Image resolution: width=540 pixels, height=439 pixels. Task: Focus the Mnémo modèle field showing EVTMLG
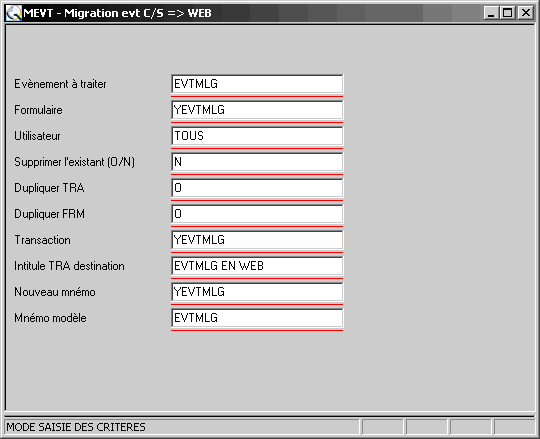pyautogui.click(x=257, y=318)
